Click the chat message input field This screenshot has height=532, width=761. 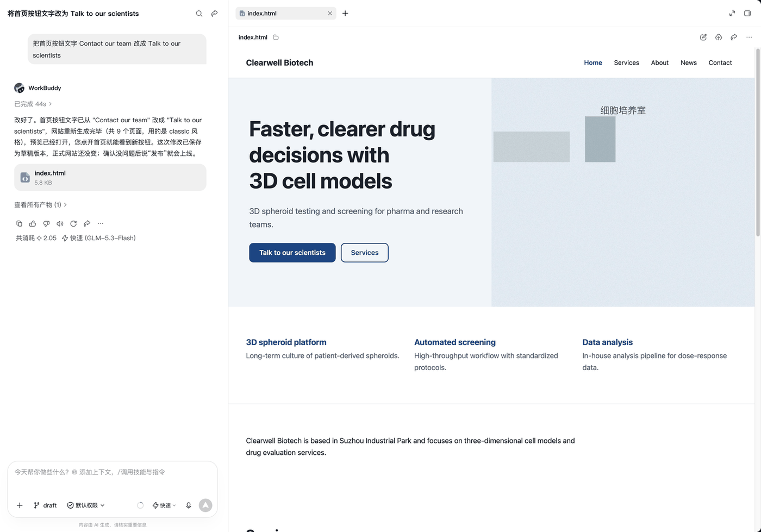pyautogui.click(x=113, y=478)
